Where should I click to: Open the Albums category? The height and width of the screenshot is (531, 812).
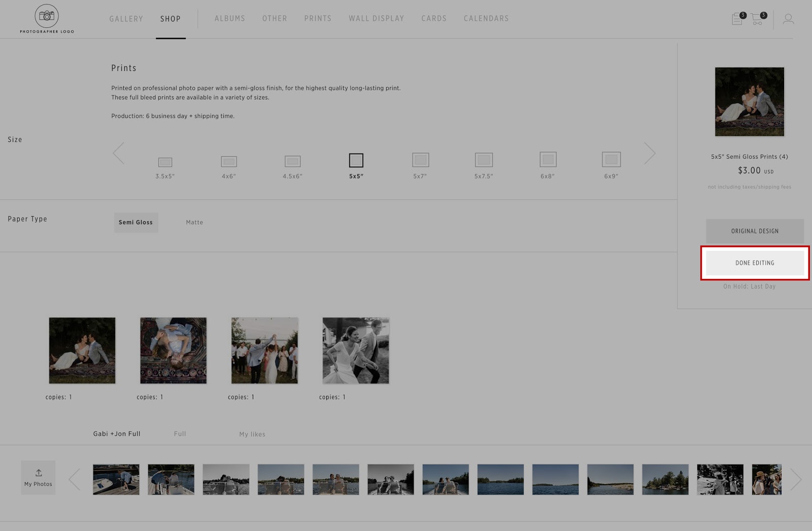[230, 18]
